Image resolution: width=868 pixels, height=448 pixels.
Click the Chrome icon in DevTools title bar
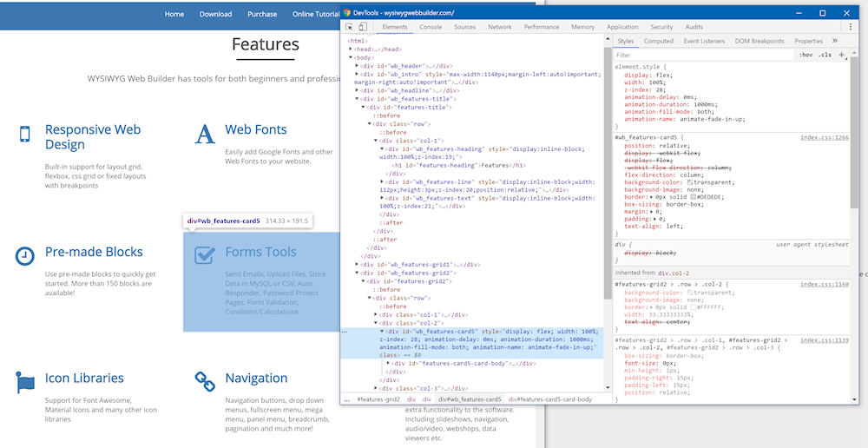(347, 12)
